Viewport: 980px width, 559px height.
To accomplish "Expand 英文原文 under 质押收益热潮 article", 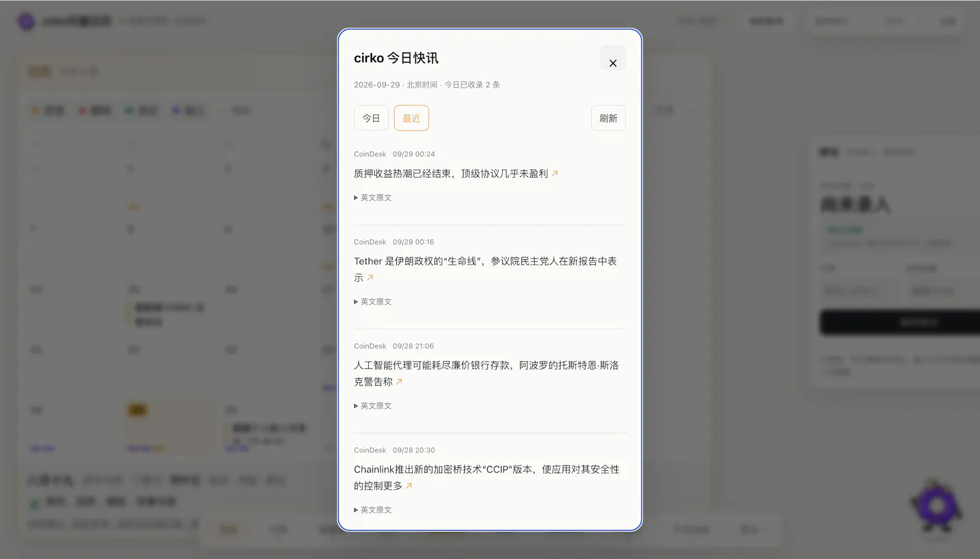I will point(372,198).
